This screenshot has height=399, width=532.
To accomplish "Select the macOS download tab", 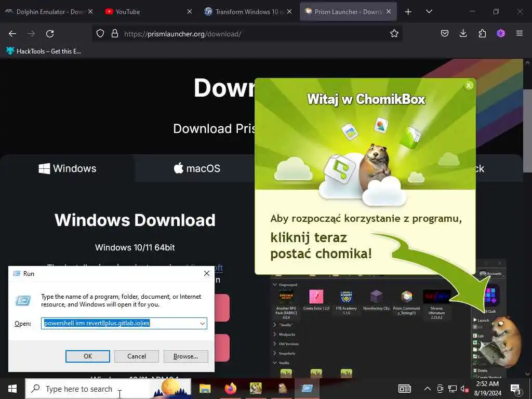I will point(197,168).
